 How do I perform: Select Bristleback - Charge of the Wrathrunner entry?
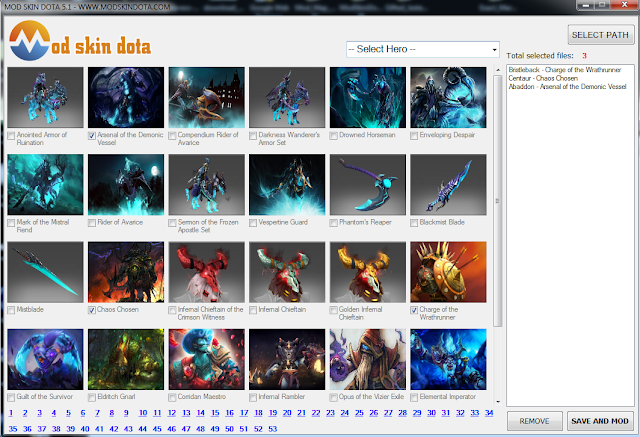point(565,70)
